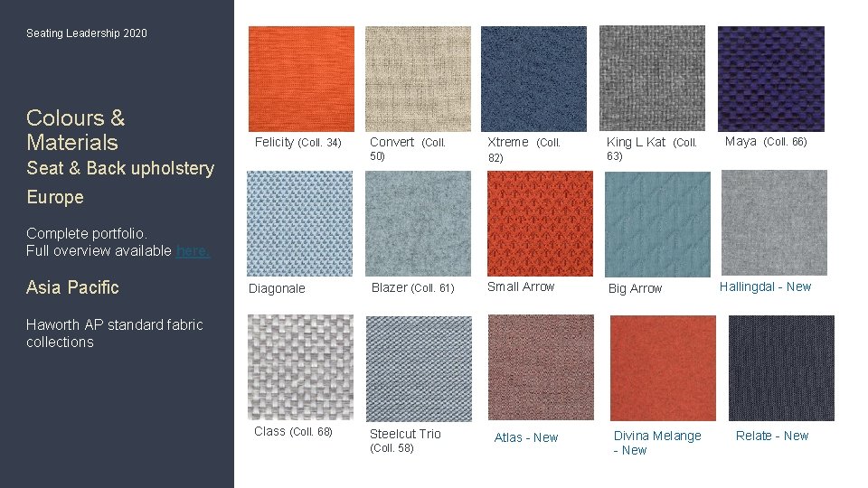Click the blue Xtreme fabric swatch
Screen dimensions: 868x488
[x=533, y=79]
